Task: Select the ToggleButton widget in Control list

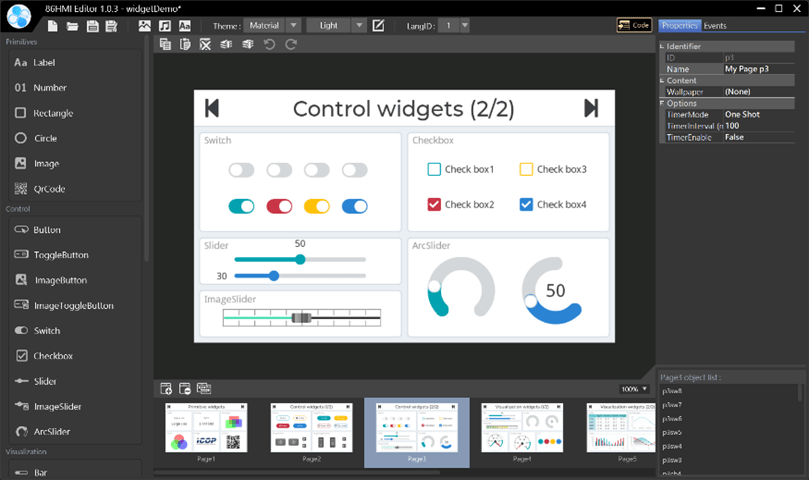Action: click(x=60, y=255)
